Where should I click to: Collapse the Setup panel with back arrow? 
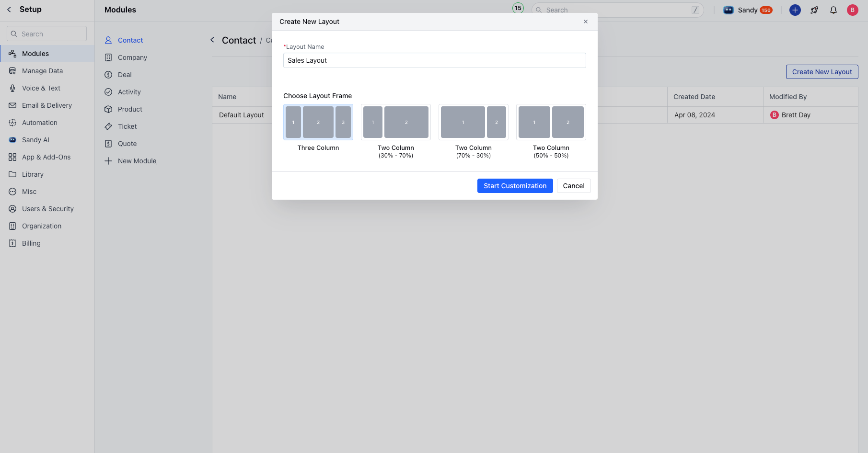[8, 9]
